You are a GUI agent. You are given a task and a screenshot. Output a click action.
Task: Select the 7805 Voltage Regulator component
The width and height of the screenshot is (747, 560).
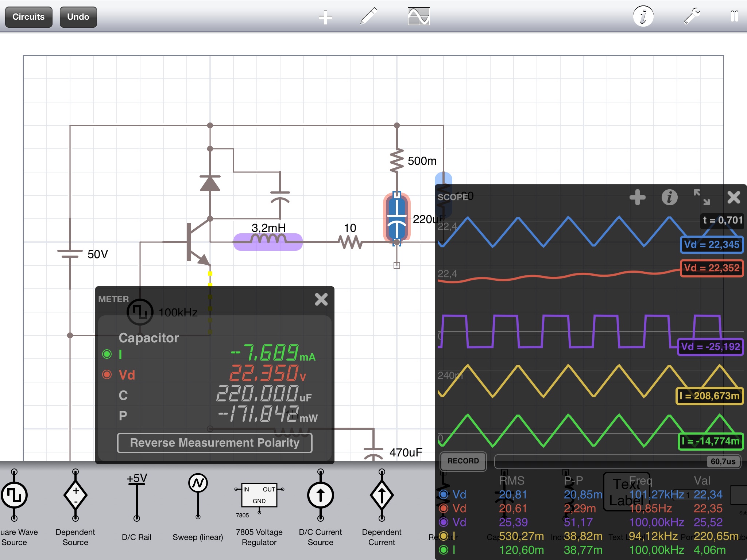tap(259, 515)
